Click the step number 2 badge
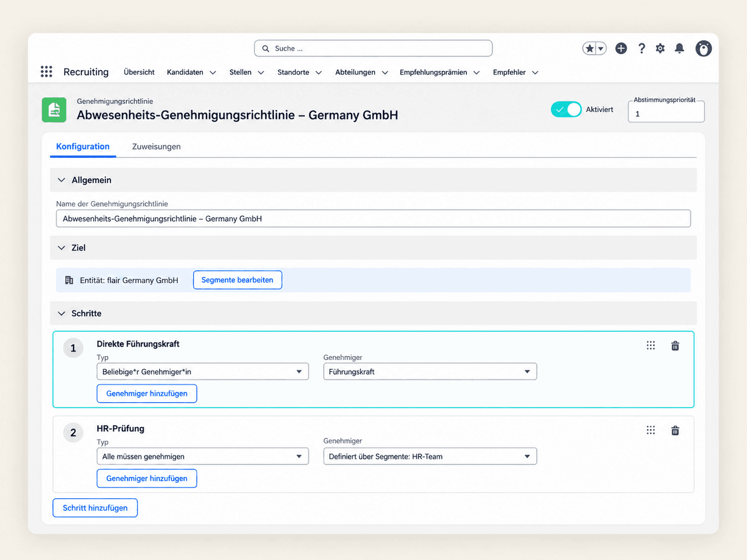 point(73,433)
